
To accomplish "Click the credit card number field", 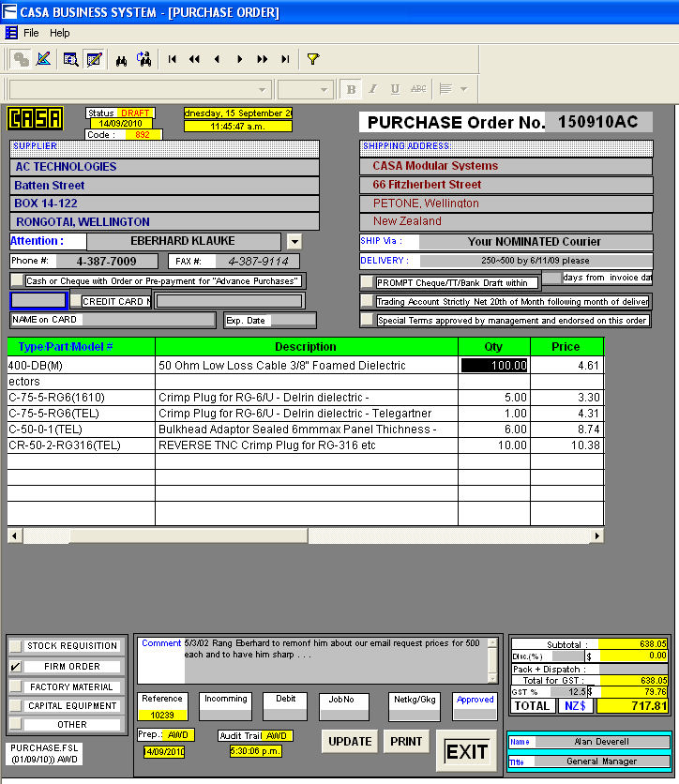I will (x=229, y=301).
